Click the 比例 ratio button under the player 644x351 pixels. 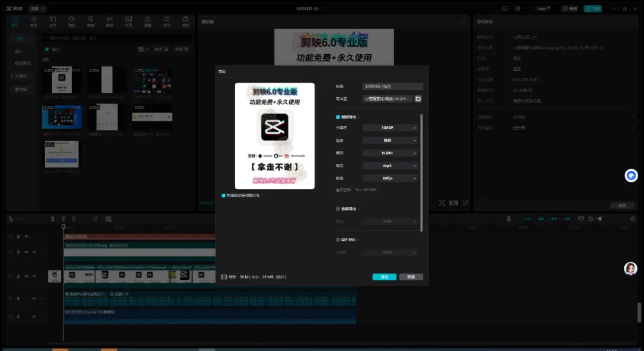coord(453,203)
